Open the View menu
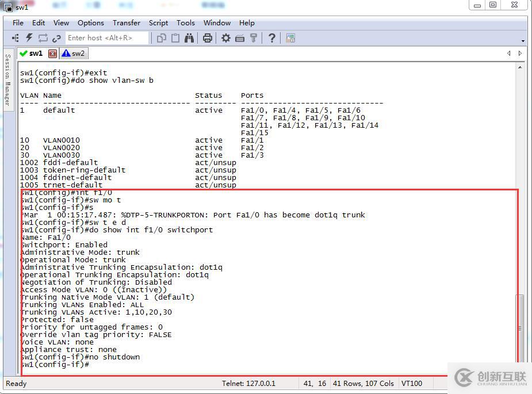 (x=61, y=23)
